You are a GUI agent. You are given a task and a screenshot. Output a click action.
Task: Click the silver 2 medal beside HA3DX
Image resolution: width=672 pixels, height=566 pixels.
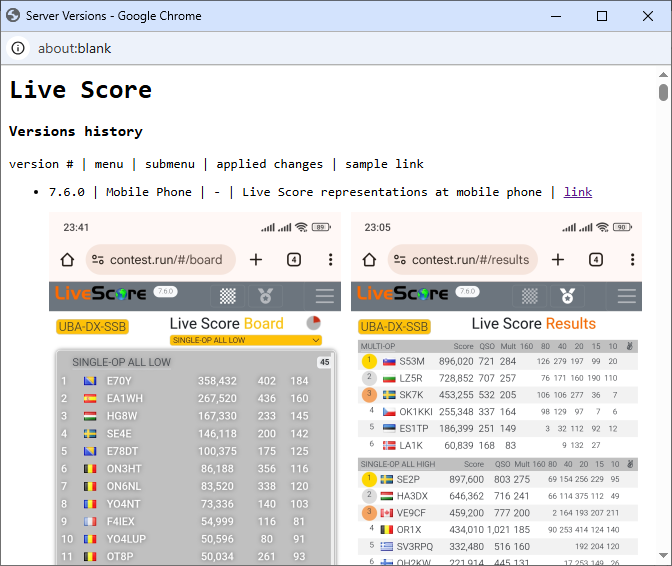tap(369, 496)
